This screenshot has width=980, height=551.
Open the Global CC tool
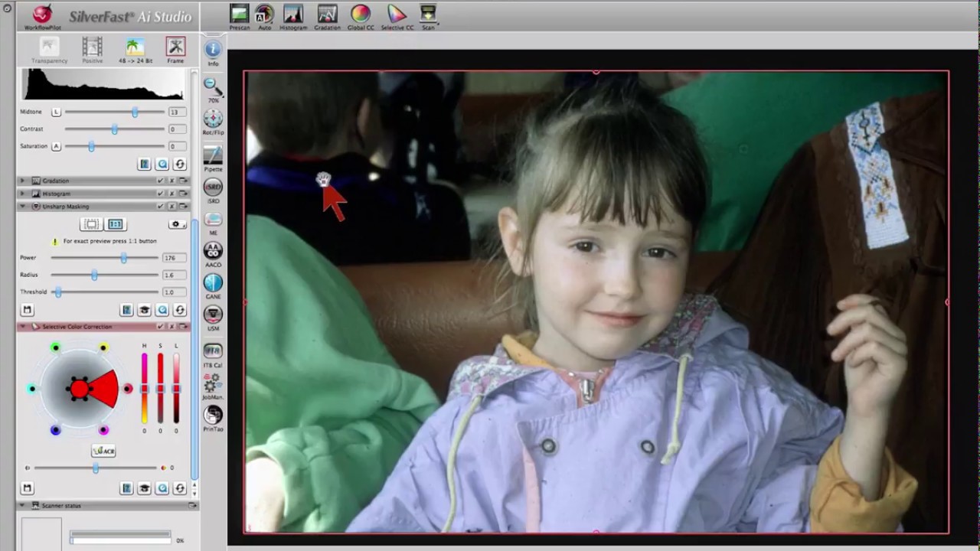pyautogui.click(x=361, y=17)
